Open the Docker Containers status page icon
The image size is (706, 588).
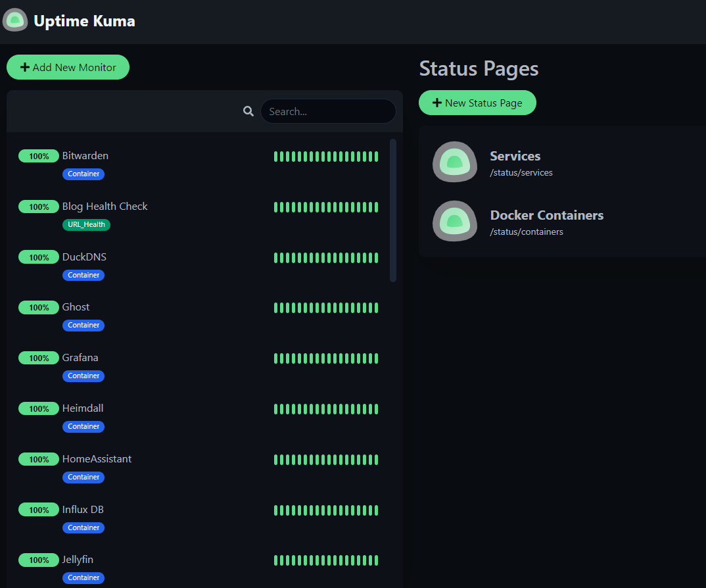tap(455, 221)
